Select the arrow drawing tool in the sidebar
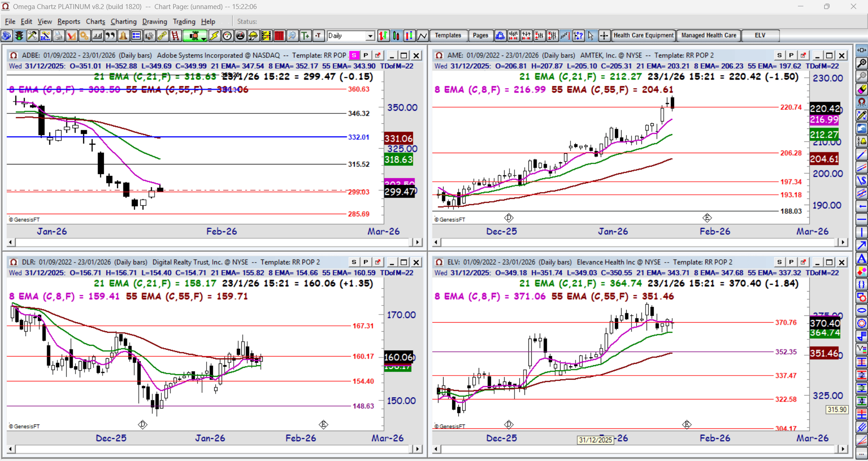Screen dimensions: 868x461 (x=862, y=245)
